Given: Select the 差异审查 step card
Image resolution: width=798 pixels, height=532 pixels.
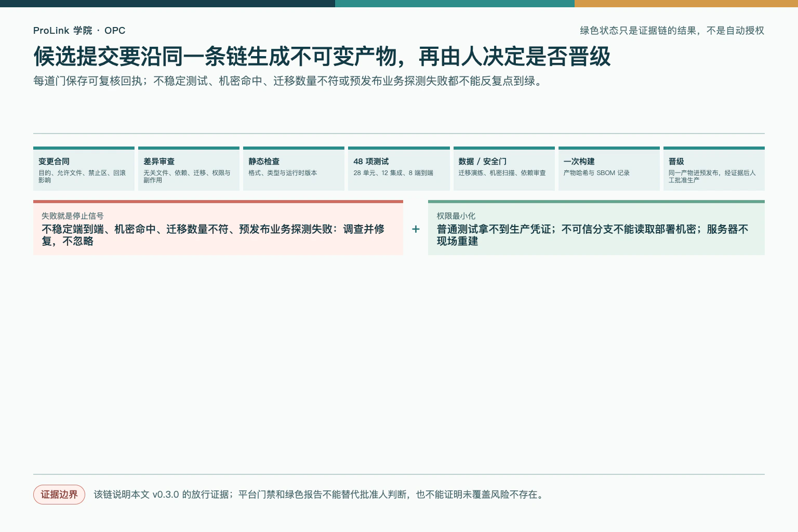Looking at the screenshot, I should pyautogui.click(x=189, y=168).
